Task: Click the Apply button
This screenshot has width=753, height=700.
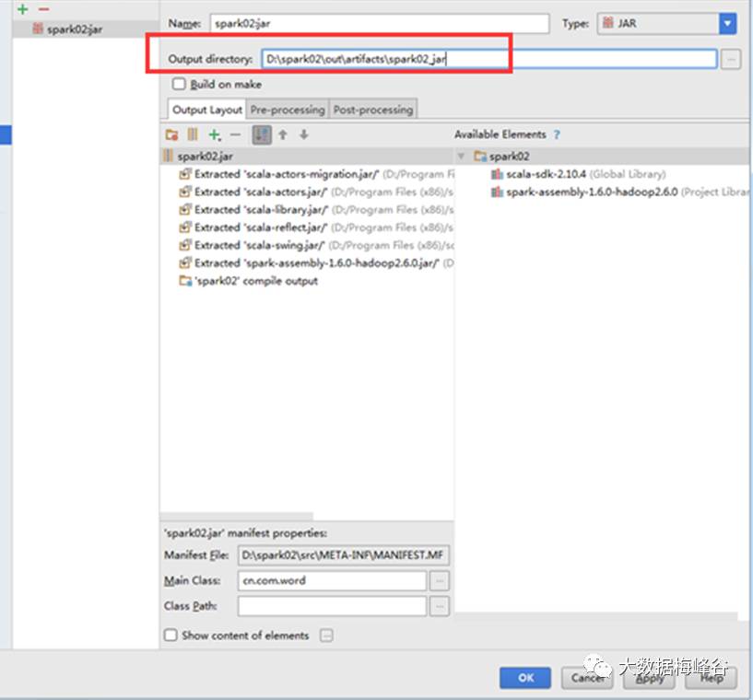Action: tap(649, 678)
